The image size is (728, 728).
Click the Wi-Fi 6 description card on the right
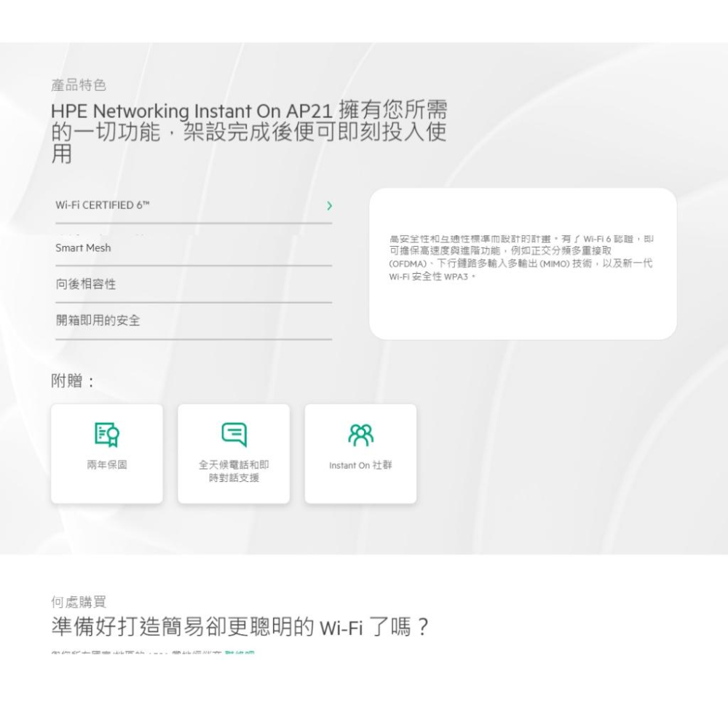pyautogui.click(x=523, y=263)
